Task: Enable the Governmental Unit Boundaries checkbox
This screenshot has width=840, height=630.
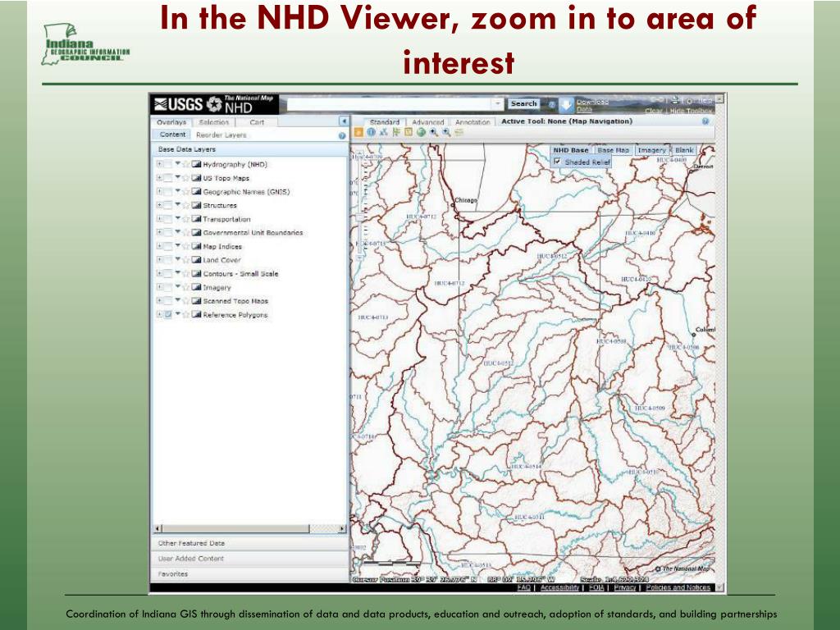Action: click(168, 232)
